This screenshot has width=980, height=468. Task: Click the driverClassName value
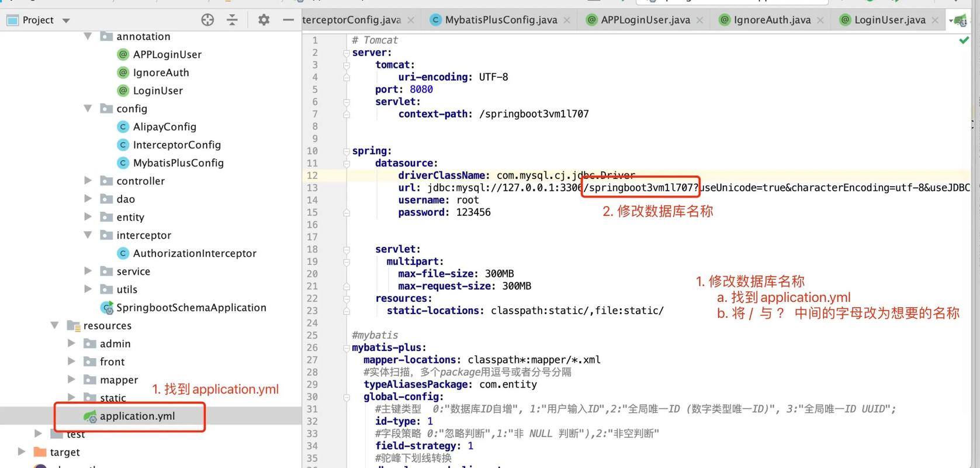pos(566,175)
